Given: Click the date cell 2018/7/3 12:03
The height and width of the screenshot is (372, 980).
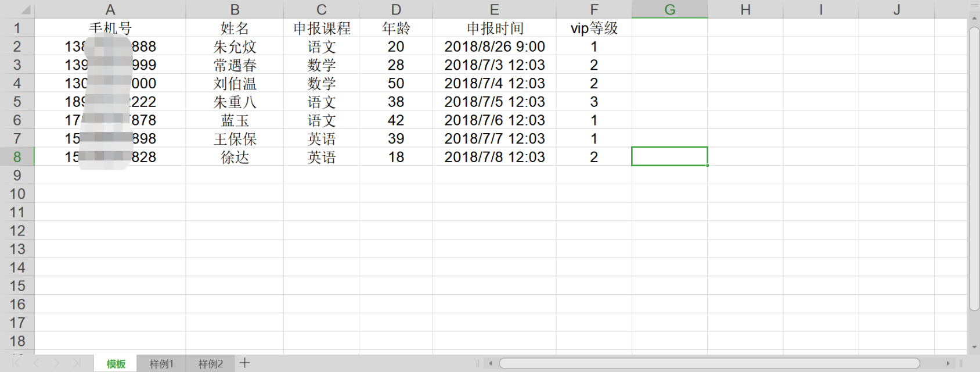Looking at the screenshot, I should 494,65.
